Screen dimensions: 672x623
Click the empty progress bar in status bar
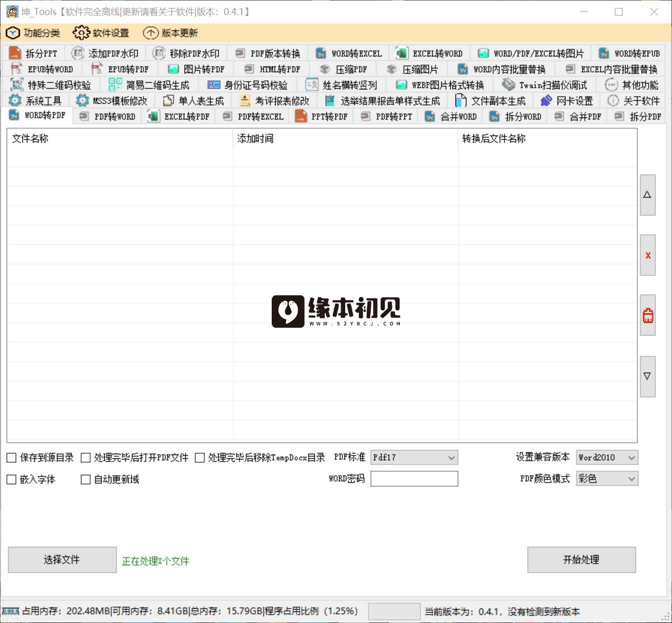point(394,611)
